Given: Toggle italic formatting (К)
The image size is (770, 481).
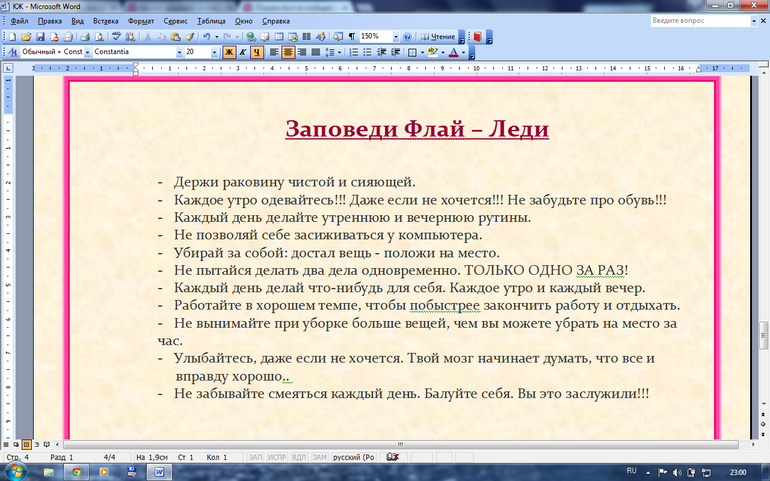Looking at the screenshot, I should [x=243, y=52].
